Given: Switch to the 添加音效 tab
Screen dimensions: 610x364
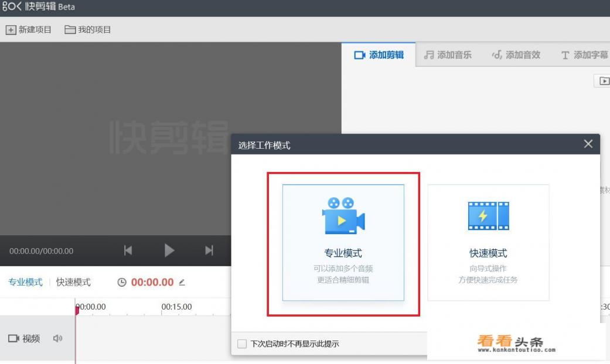Looking at the screenshot, I should pos(516,55).
